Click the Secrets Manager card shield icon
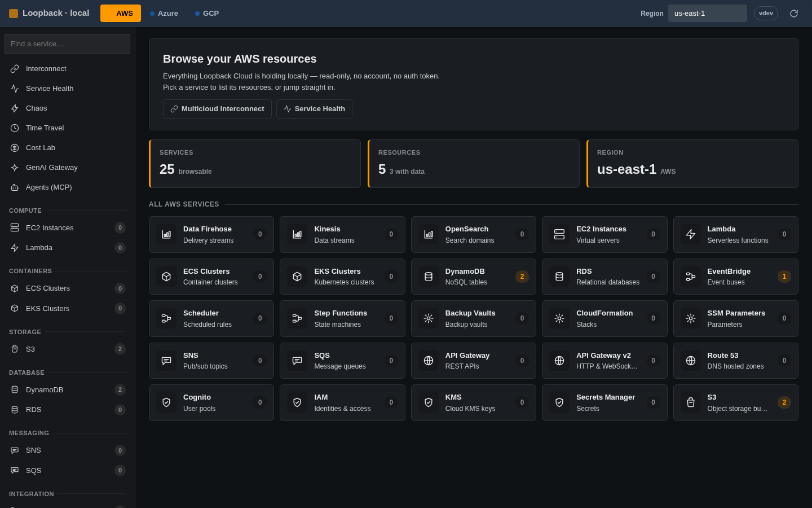Viewport: 812px width, 508px height. pyautogui.click(x=559, y=402)
